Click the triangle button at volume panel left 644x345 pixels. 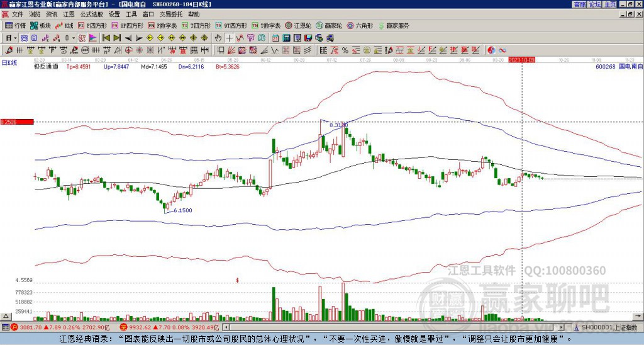(x=5, y=316)
